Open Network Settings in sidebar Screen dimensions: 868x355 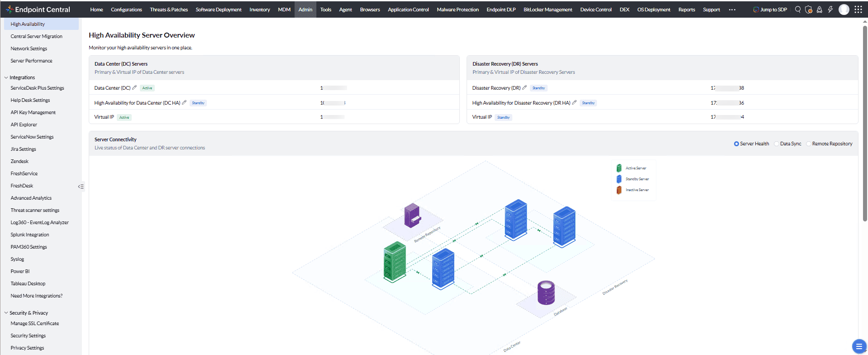(29, 48)
